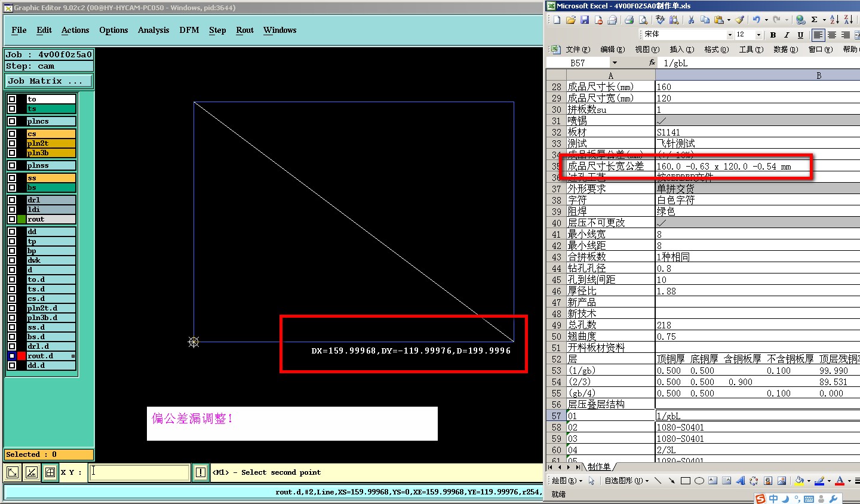860x504 pixels.
Task: Toggle the checkbox for layer plncs
Action: [12, 121]
